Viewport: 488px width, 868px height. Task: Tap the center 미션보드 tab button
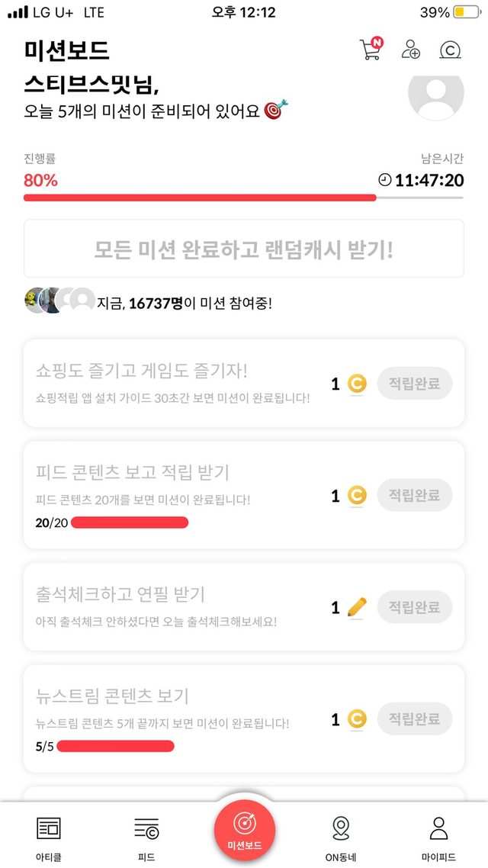click(x=244, y=830)
